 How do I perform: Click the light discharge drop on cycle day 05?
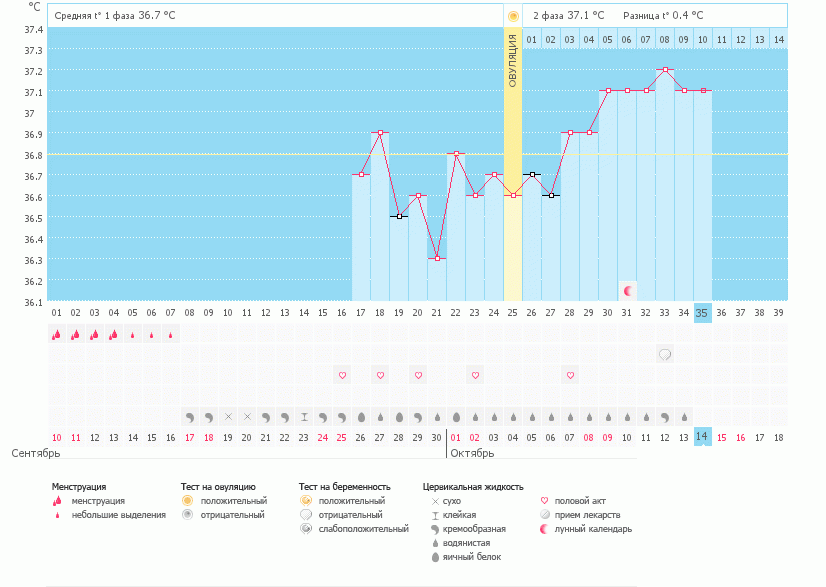pos(132,335)
